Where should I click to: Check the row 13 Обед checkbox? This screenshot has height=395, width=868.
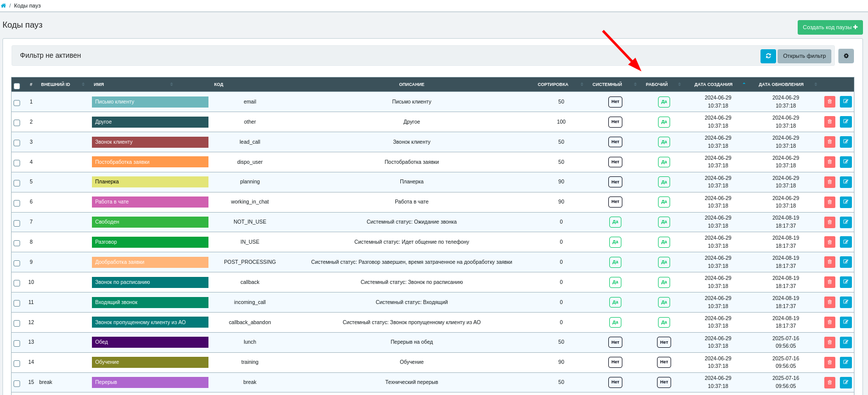tap(17, 344)
